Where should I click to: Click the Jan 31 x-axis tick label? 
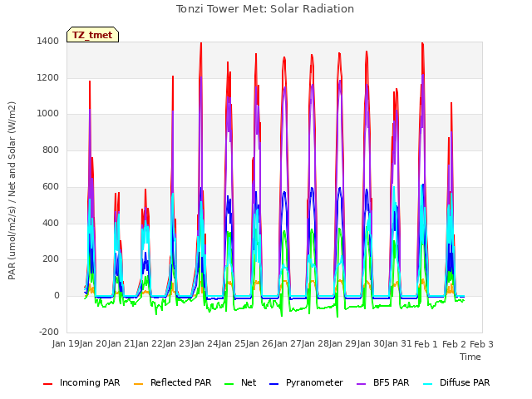(398, 343)
